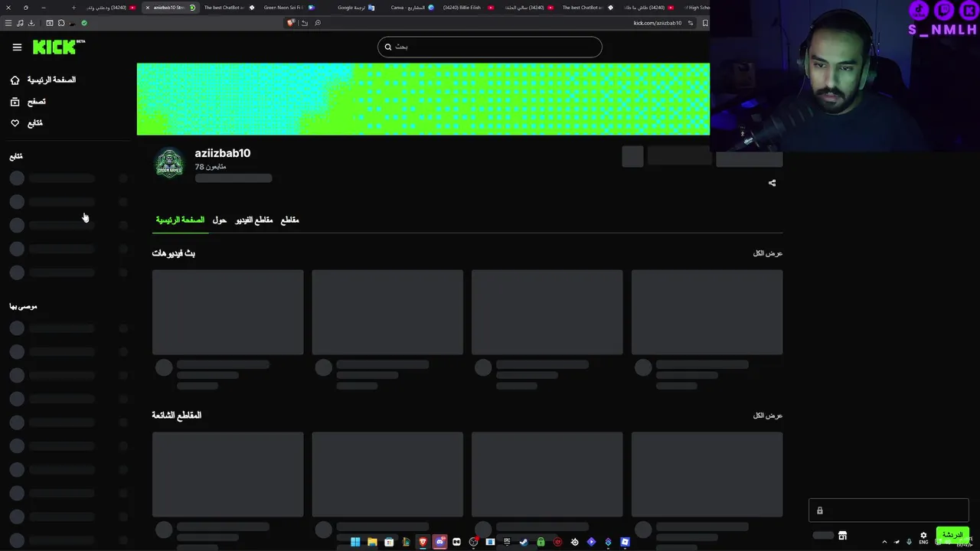
Task: Switch to the Google ترجمة browser tab
Action: (354, 8)
